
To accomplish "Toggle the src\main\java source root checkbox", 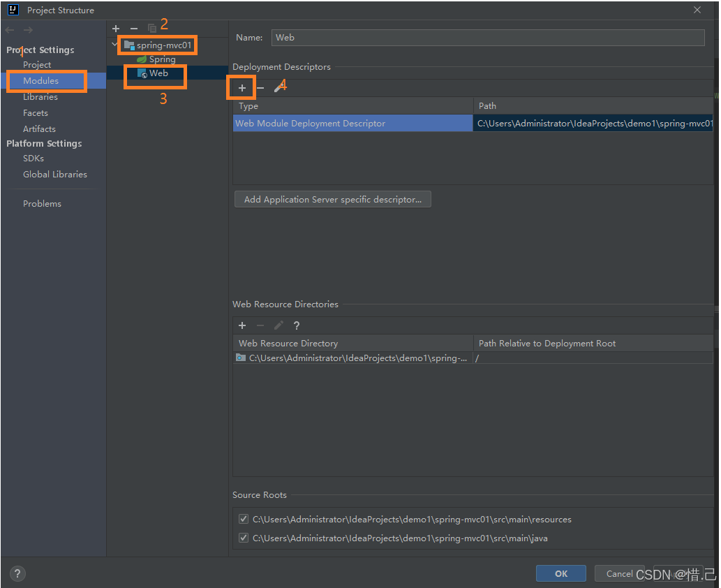I will [244, 538].
